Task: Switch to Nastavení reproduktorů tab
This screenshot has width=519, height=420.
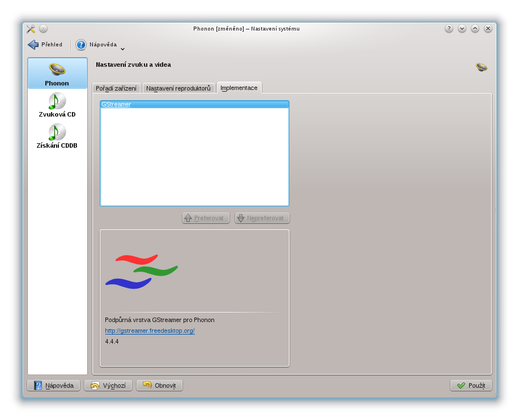Action: click(x=178, y=88)
